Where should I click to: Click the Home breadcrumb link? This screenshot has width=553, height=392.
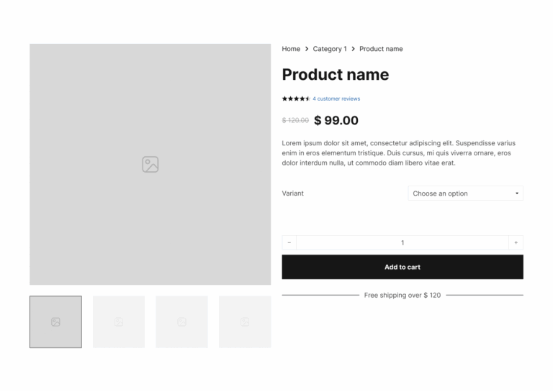point(291,49)
